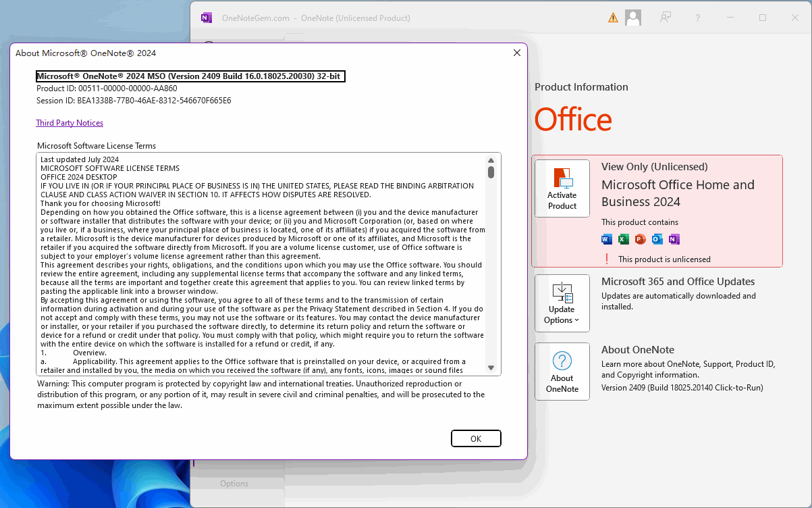Click the Product ID 00511-00000-00000-AA860 text
Image resolution: width=812 pixels, height=508 pixels.
(107, 88)
